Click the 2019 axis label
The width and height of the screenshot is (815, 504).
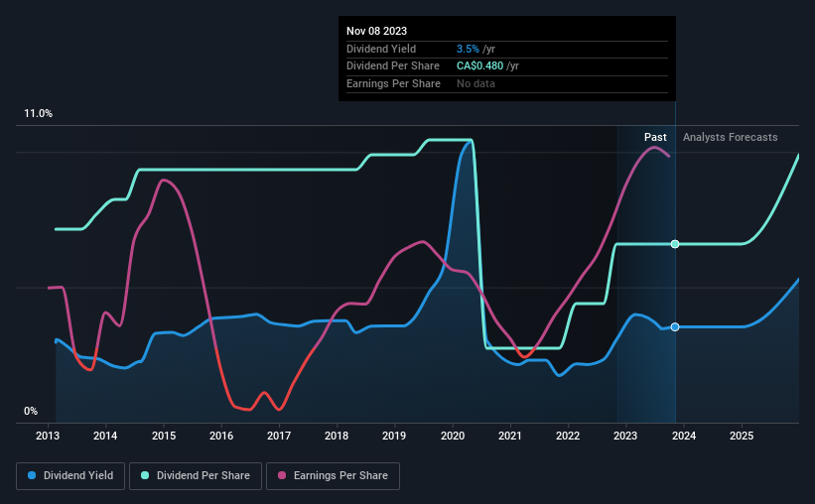click(394, 436)
